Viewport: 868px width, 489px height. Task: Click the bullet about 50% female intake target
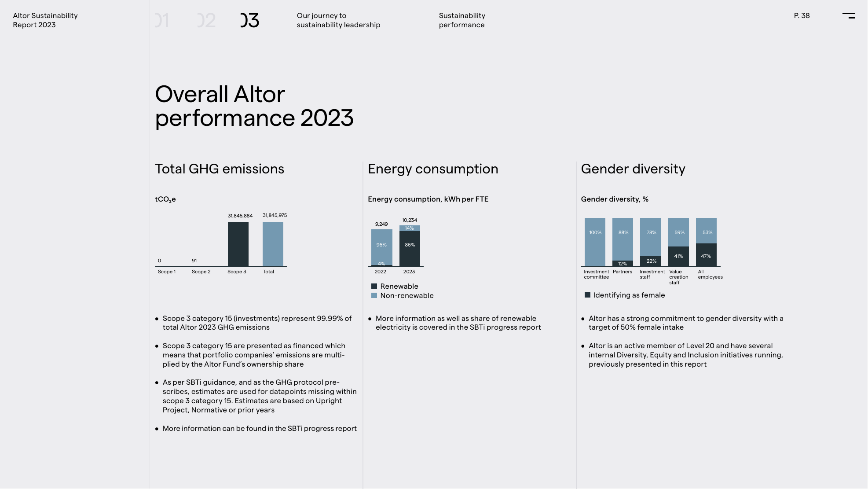pos(686,323)
